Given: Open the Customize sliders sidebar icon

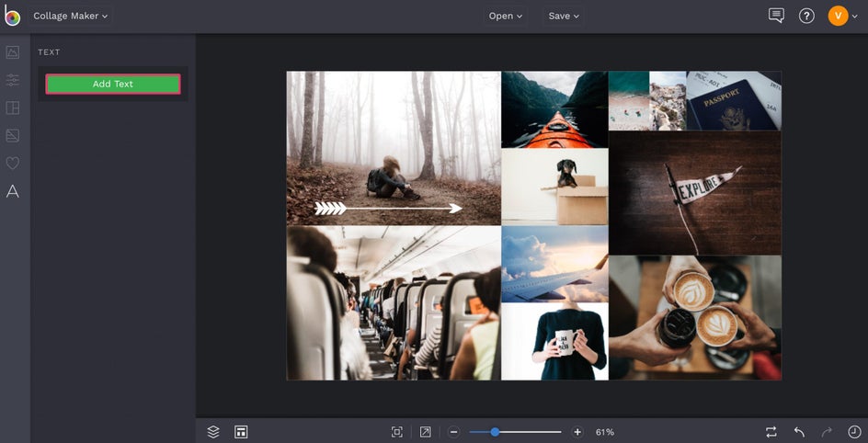Looking at the screenshot, I should click(13, 80).
